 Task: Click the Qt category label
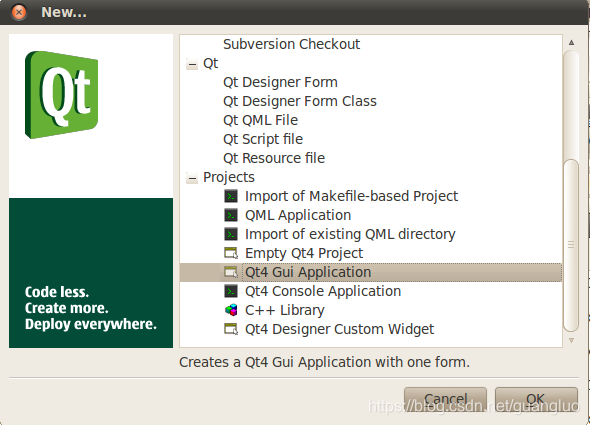[210, 63]
